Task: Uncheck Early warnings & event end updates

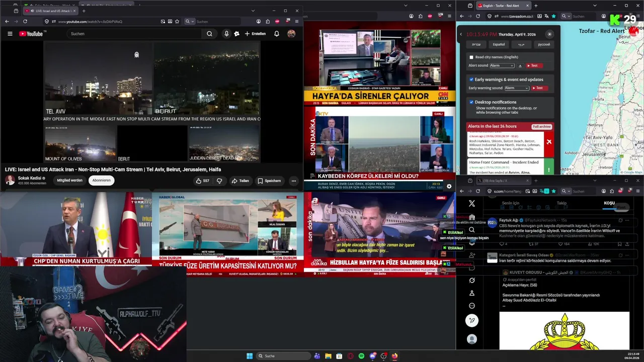Action: [471, 79]
